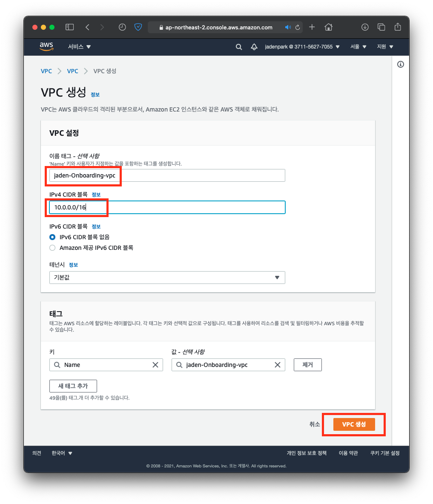Screen dimensions: 433x504
Task: Click the 의견 feedback link in footer
Action: (x=37, y=453)
